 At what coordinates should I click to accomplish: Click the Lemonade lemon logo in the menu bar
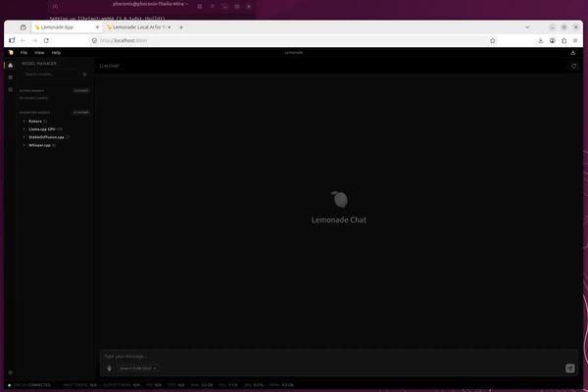pos(11,53)
